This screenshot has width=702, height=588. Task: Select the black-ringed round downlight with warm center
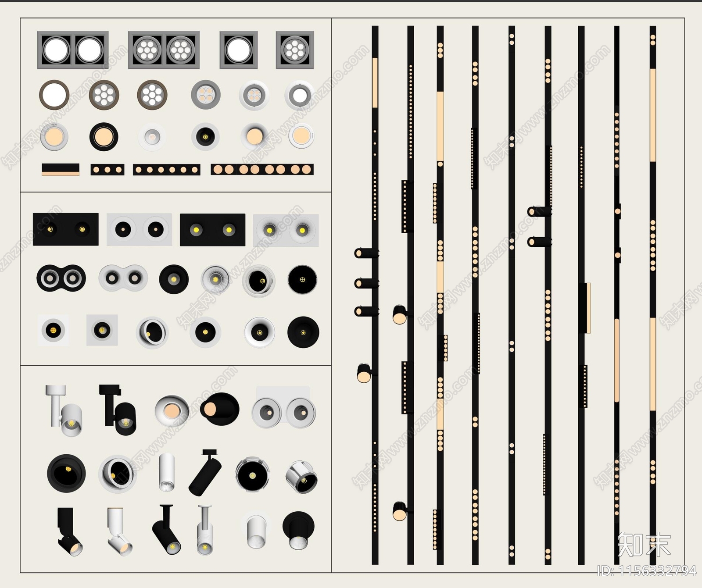104,137
